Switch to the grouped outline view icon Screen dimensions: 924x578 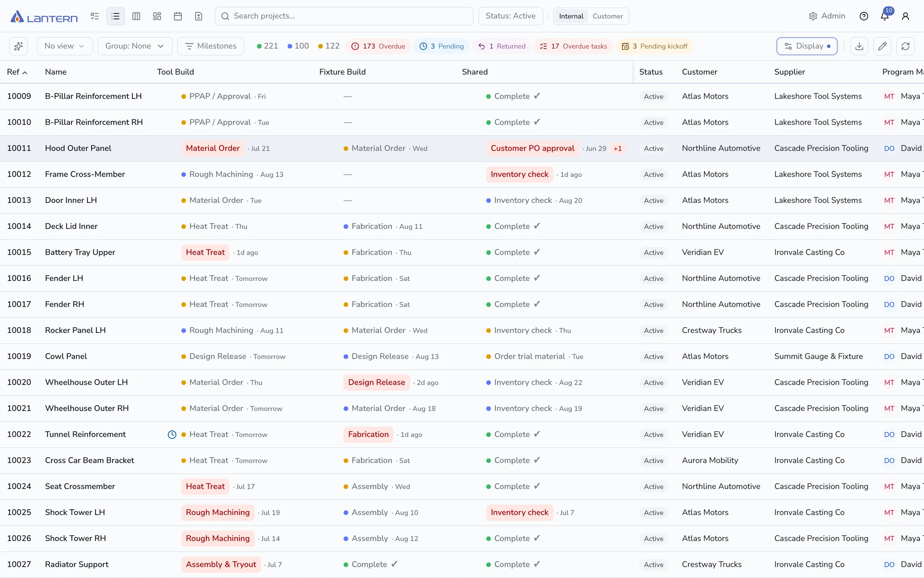95,16
